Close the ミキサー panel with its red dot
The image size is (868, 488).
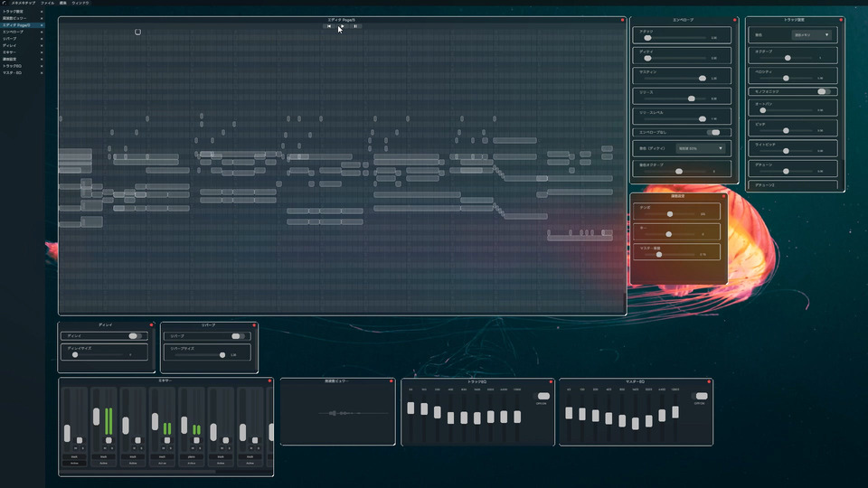(269, 380)
